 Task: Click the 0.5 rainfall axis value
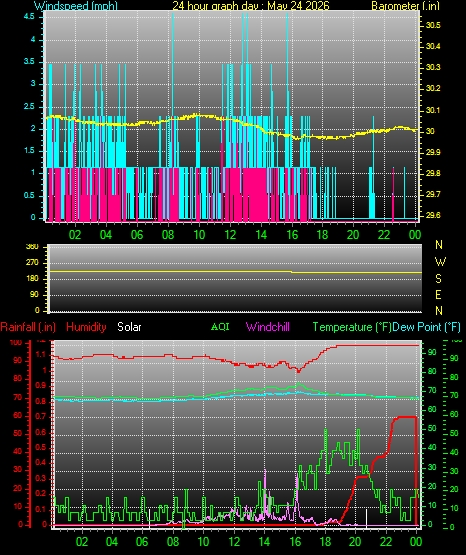point(41,447)
